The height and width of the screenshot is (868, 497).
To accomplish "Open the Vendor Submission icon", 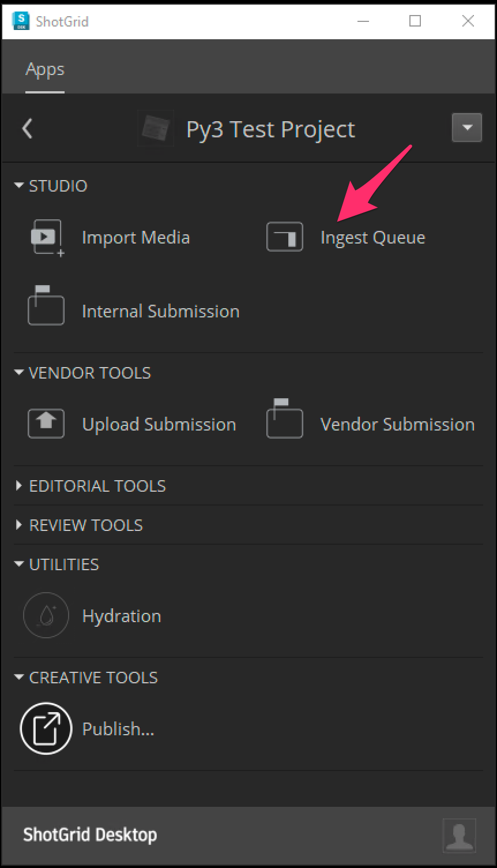I will [285, 418].
